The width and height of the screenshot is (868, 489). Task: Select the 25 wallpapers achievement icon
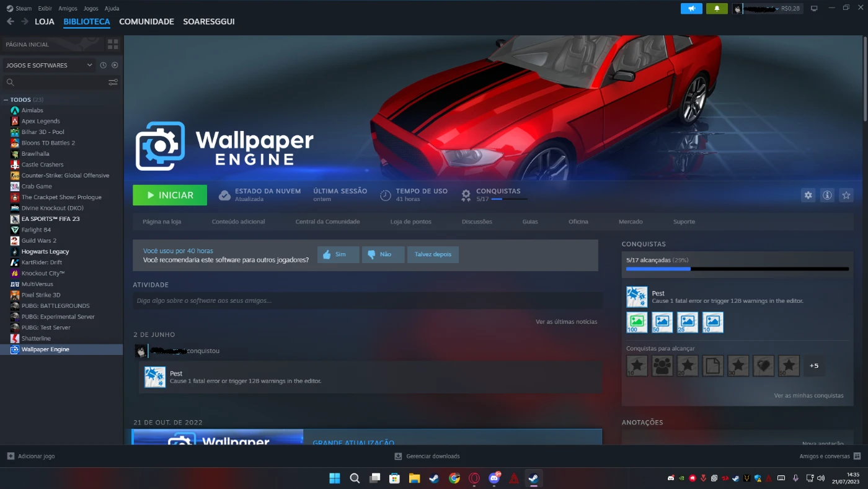pos(688,322)
